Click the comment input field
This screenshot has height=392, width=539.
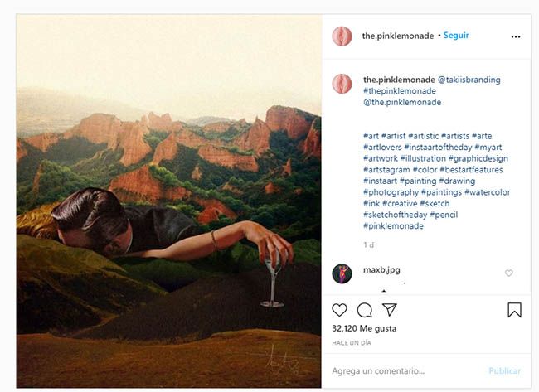coord(406,370)
